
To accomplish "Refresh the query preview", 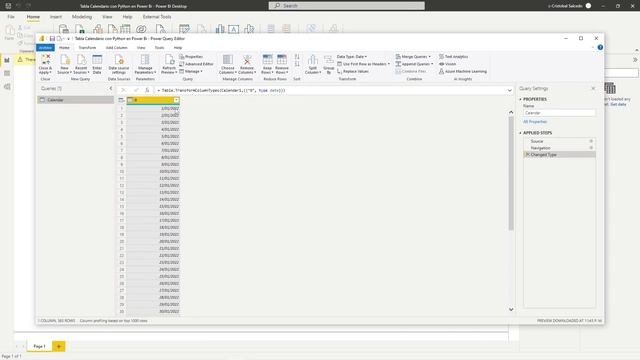I will click(169, 64).
